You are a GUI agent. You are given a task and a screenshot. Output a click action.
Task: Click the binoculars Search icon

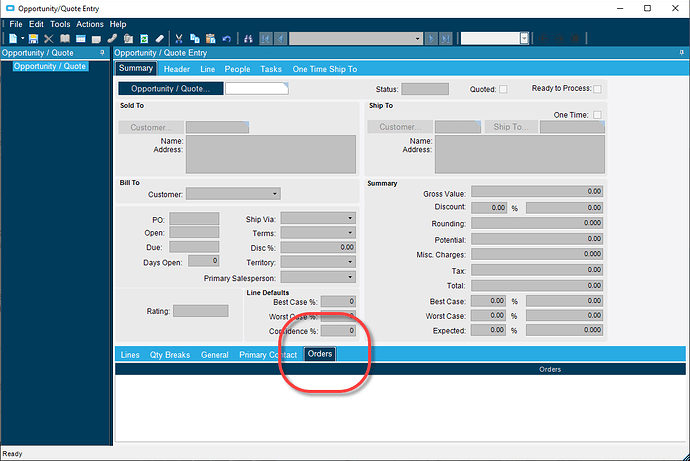[x=248, y=39]
